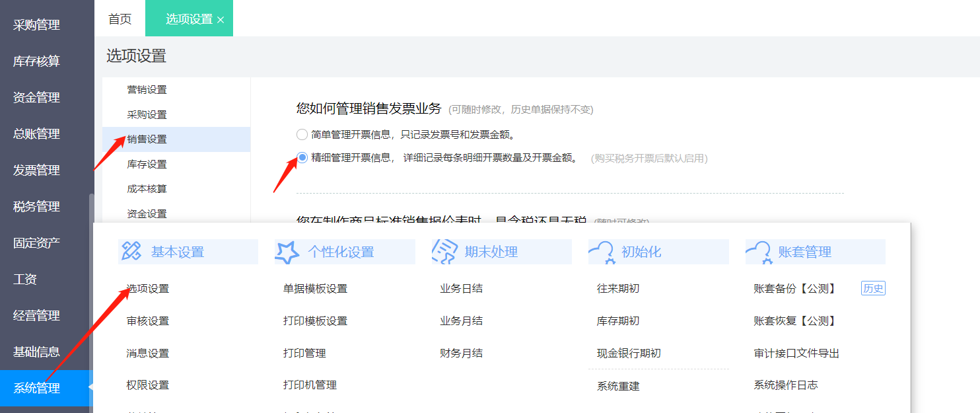Expand the 系统管理 sidebar section
This screenshot has width=980, height=413.
click(37, 389)
